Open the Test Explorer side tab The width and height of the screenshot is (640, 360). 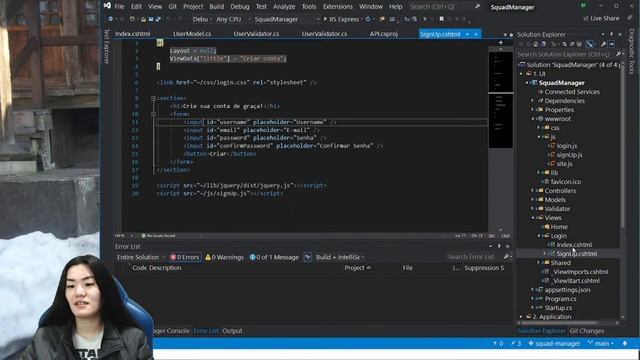(107, 46)
